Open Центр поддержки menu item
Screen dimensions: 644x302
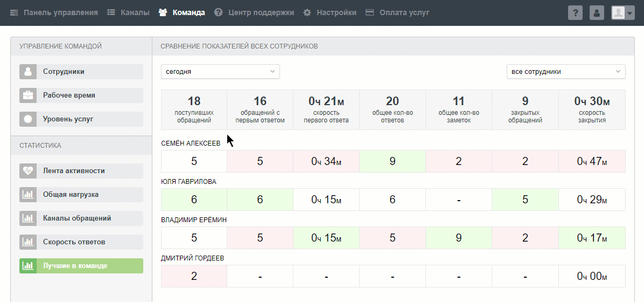254,12
